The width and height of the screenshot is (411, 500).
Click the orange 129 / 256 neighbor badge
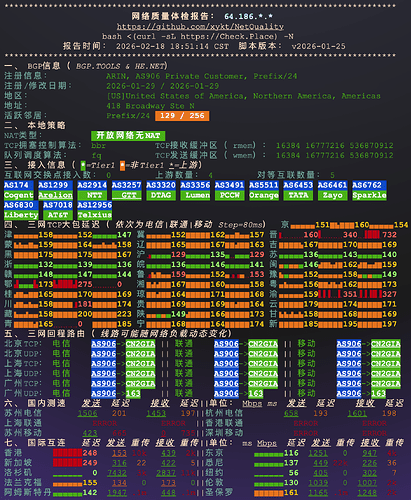pyautogui.click(x=182, y=116)
